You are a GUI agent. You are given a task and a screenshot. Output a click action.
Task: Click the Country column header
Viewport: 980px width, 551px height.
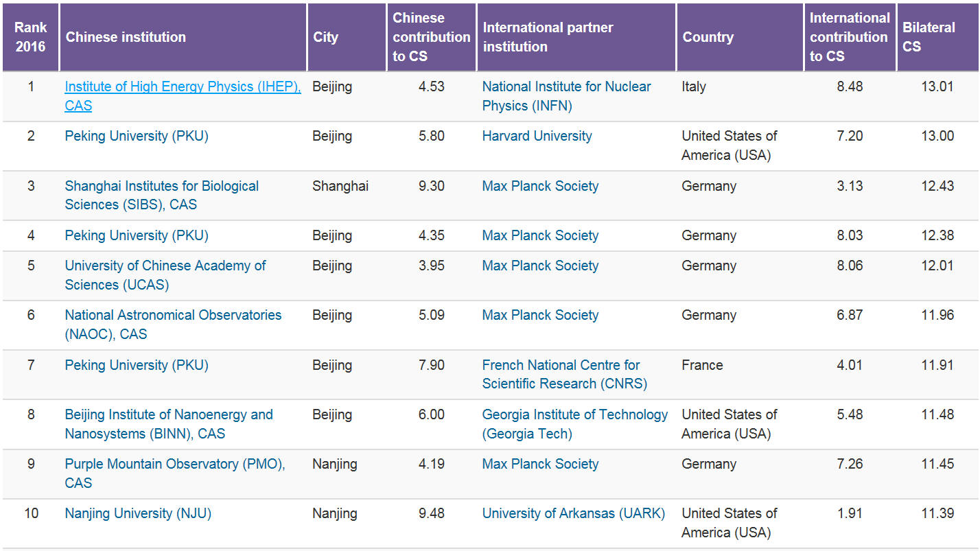708,37
